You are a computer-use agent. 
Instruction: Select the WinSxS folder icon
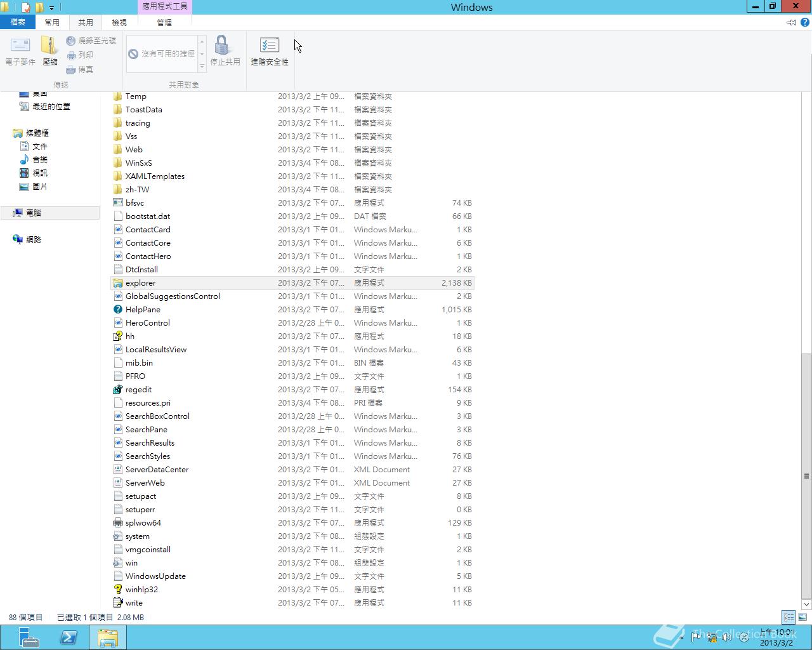click(117, 163)
